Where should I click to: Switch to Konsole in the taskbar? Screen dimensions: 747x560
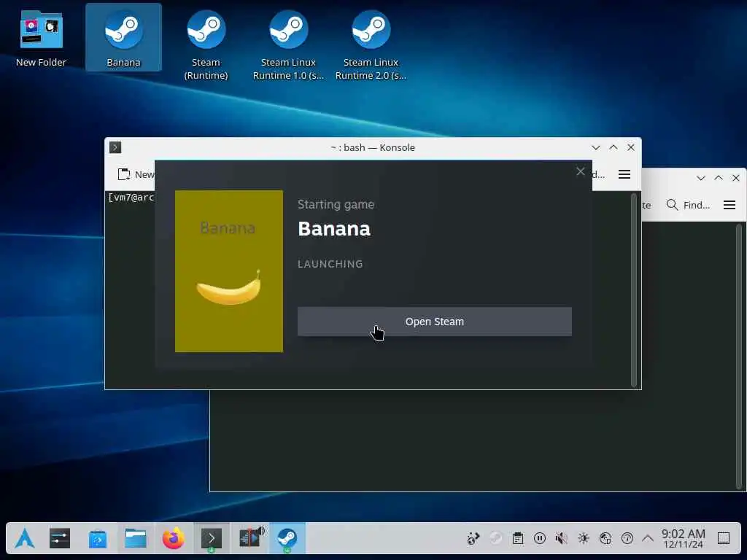pyautogui.click(x=212, y=539)
